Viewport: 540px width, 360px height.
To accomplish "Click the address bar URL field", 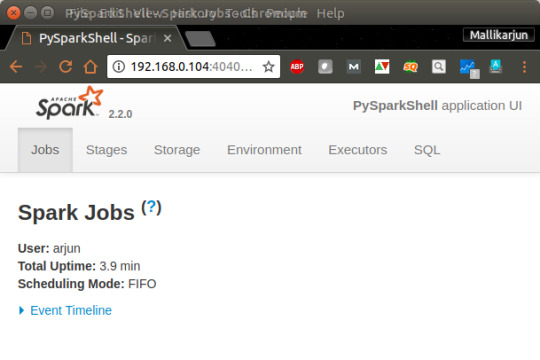I will 191,66.
